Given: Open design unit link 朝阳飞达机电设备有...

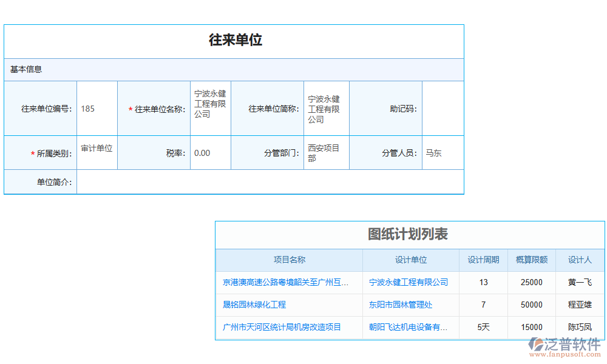Looking at the screenshot, I should coord(408,328).
